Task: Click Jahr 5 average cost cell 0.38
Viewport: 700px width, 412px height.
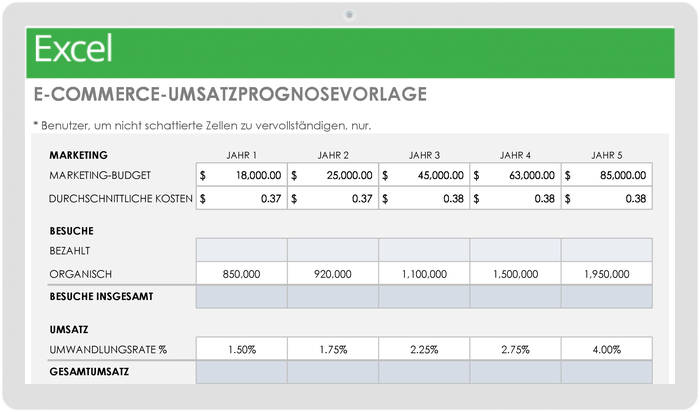Action: [607, 198]
